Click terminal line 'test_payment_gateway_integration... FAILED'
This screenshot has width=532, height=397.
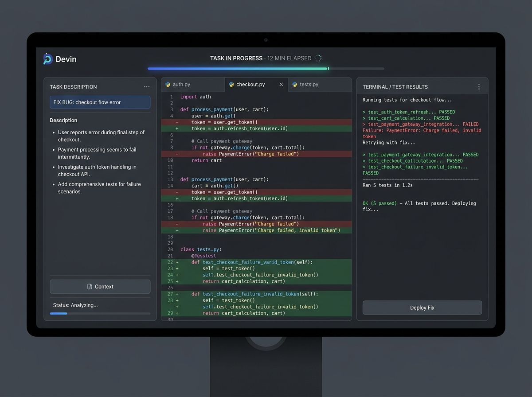(421, 125)
